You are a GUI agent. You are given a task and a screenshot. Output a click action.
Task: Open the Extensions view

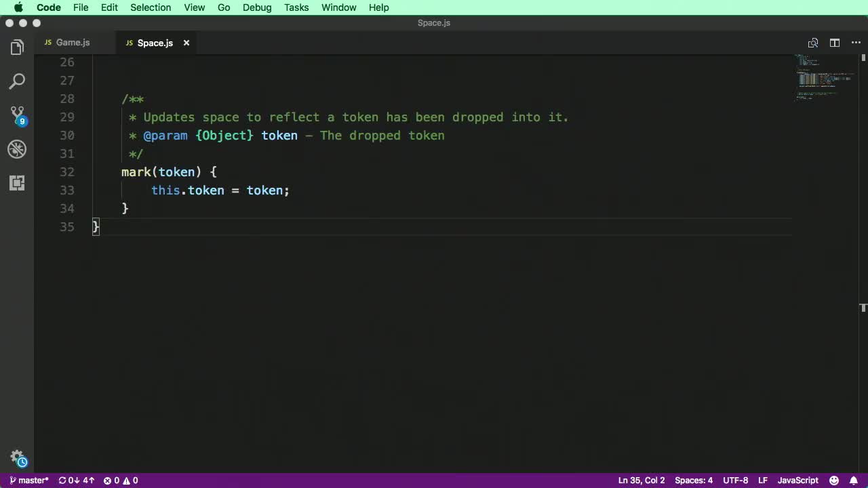pos(17,183)
